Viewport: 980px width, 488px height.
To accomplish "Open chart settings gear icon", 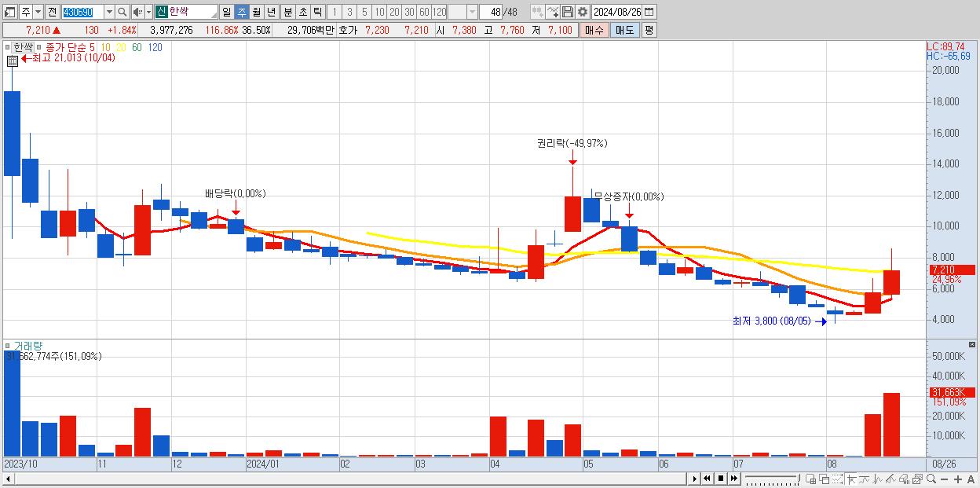I will tap(583, 12).
